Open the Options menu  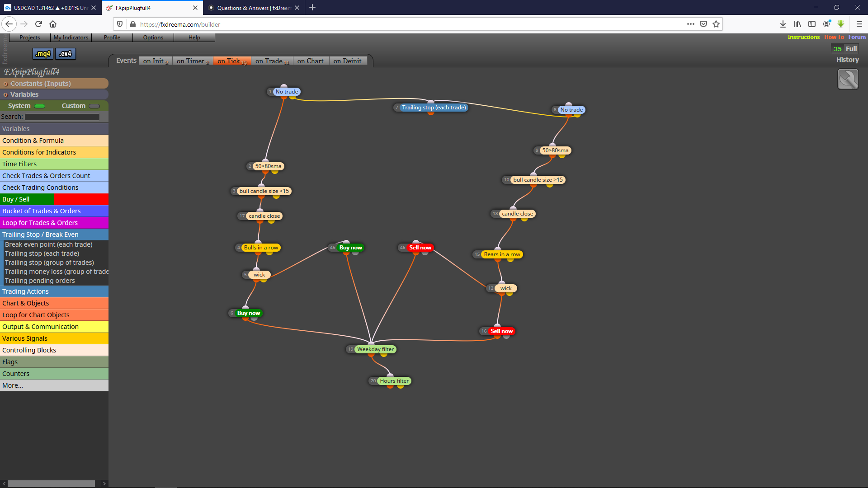click(153, 38)
